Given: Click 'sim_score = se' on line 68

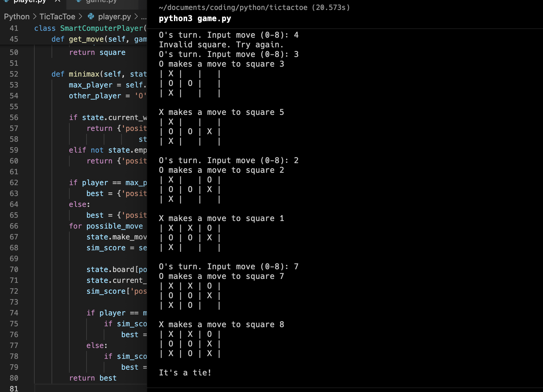Looking at the screenshot, I should pos(117,248).
